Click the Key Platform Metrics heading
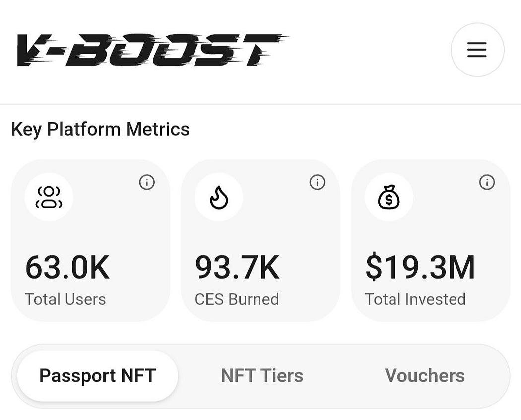Viewport: 521px width, 420px height. [100, 129]
